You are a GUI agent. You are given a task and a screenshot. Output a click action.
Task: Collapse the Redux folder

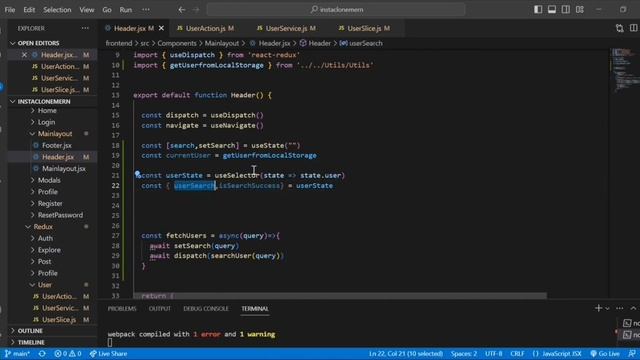coord(43,227)
